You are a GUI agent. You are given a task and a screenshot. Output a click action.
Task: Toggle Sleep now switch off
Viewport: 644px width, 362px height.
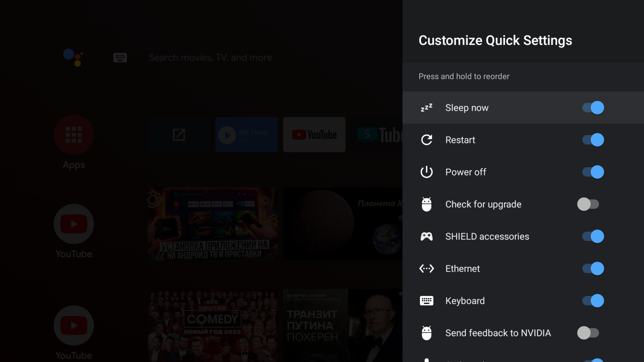tap(593, 108)
